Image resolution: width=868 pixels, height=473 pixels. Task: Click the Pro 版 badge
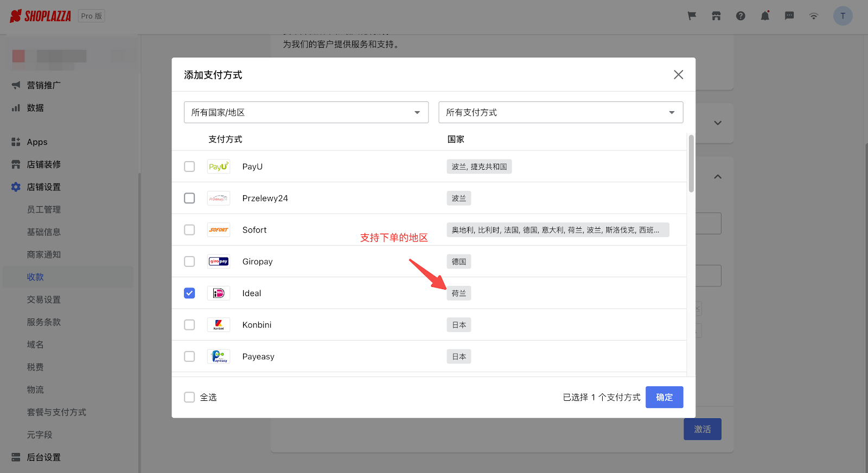(92, 16)
